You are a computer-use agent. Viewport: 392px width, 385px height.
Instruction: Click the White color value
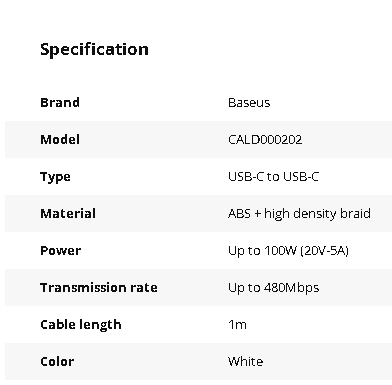click(x=246, y=361)
